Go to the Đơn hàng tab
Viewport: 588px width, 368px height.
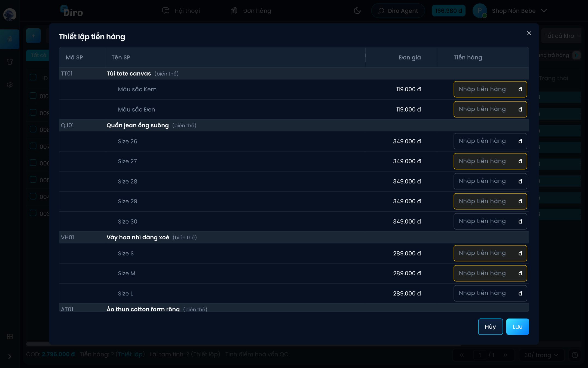click(x=251, y=11)
